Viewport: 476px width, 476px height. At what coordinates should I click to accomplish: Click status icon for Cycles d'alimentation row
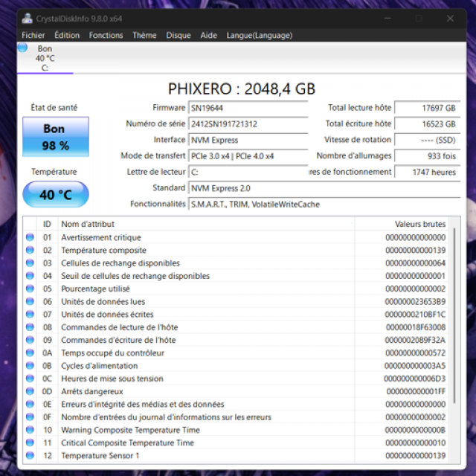[30, 366]
